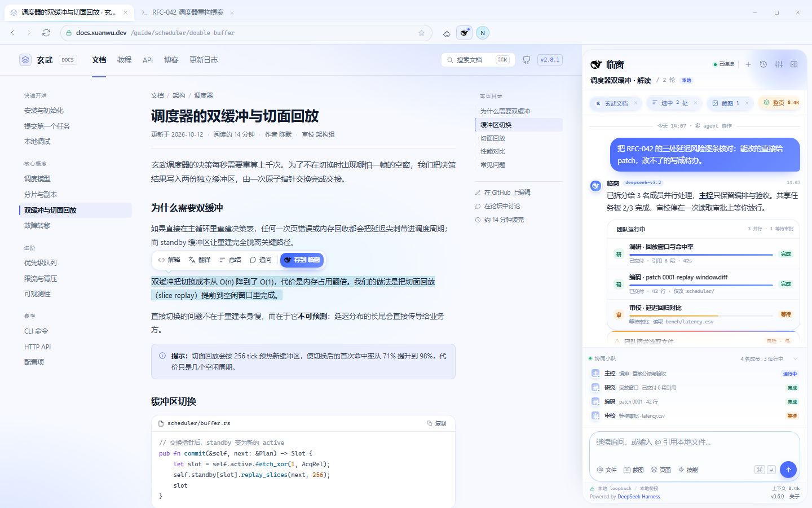The image size is (812, 508).
Task: Start a new chat with the plus icon
Action: pos(748,64)
